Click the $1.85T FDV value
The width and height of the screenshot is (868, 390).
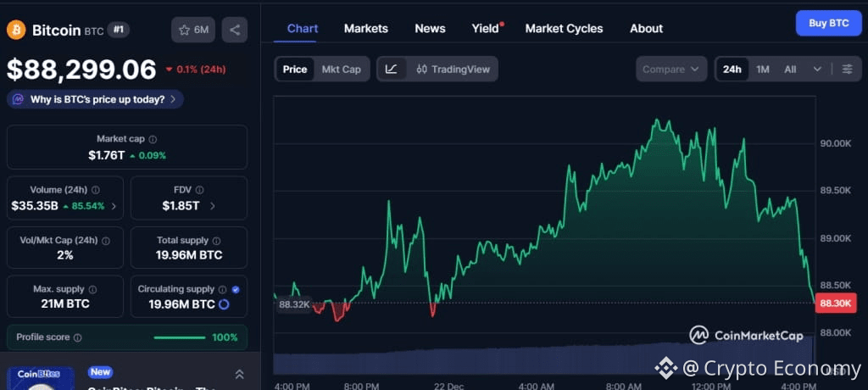coord(181,207)
